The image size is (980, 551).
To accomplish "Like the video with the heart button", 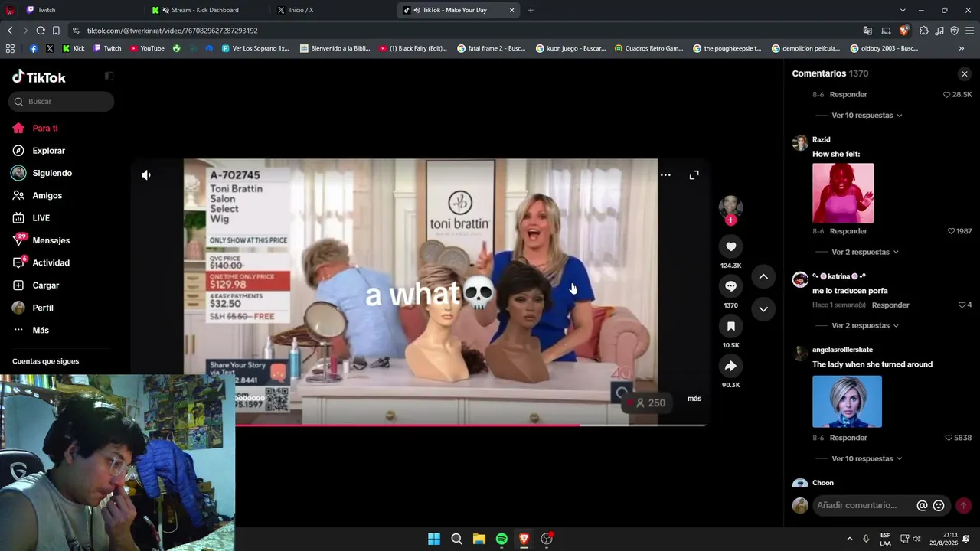I will 730,246.
